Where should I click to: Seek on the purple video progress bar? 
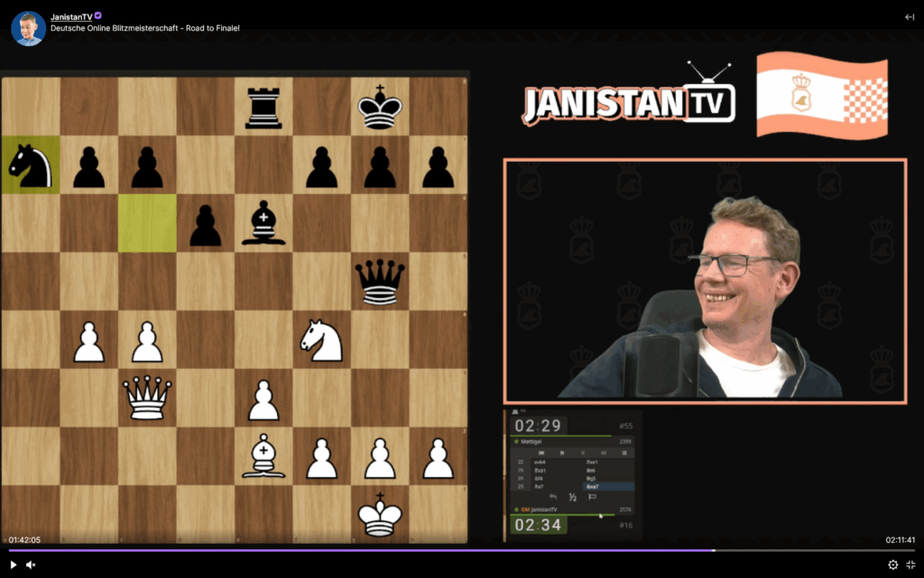coord(361,550)
